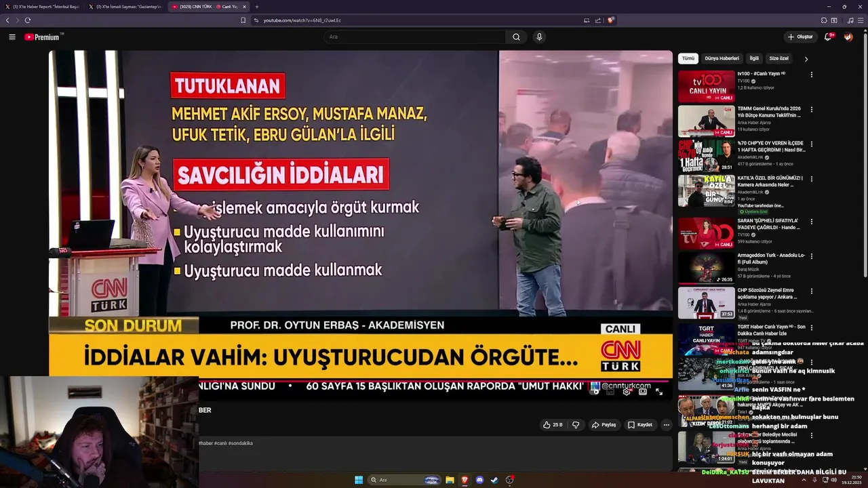Open CHP Sözcüsü Zeynel Emre video title
The image size is (868, 488).
coord(767,293)
